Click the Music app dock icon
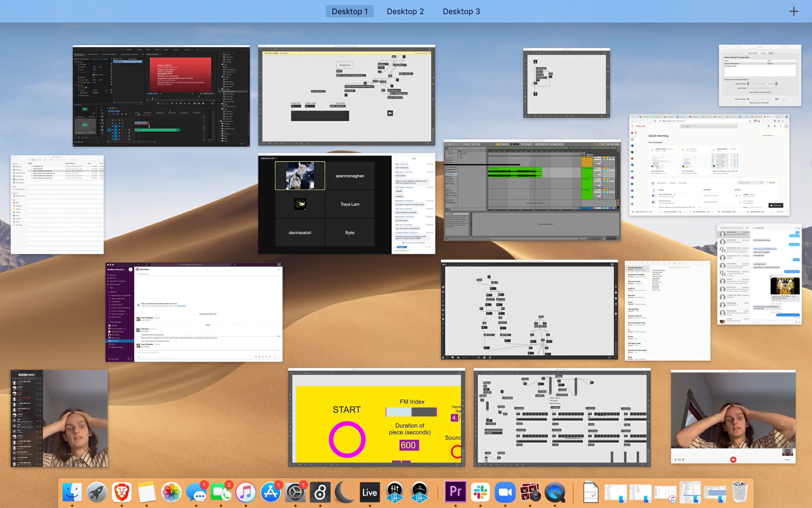The height and width of the screenshot is (508, 812). [246, 492]
